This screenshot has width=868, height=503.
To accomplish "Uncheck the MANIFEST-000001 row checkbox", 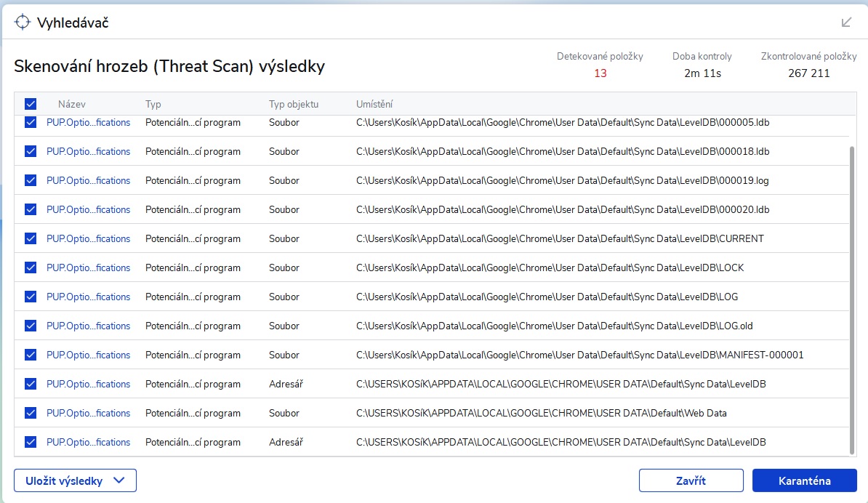I will (x=31, y=355).
